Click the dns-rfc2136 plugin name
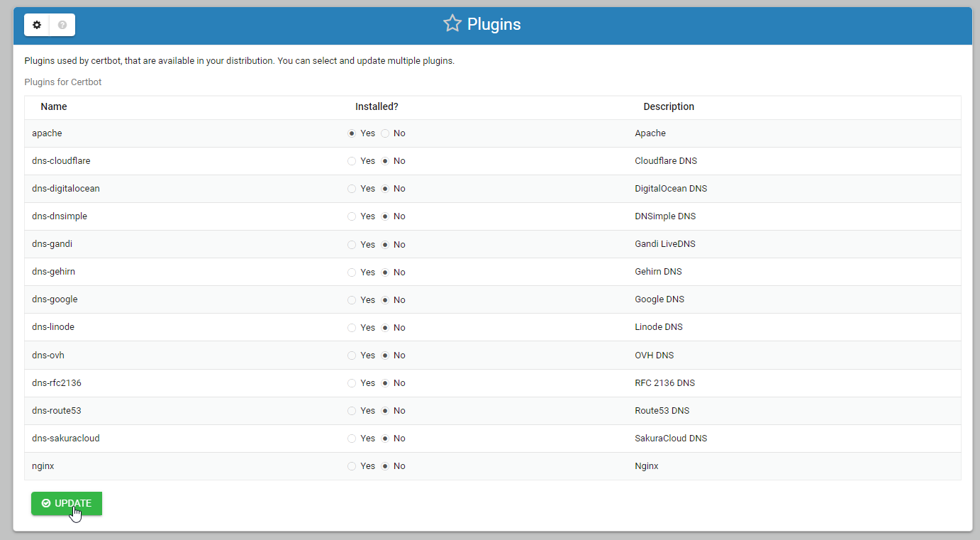Viewport: 980px width, 540px height. click(x=57, y=383)
